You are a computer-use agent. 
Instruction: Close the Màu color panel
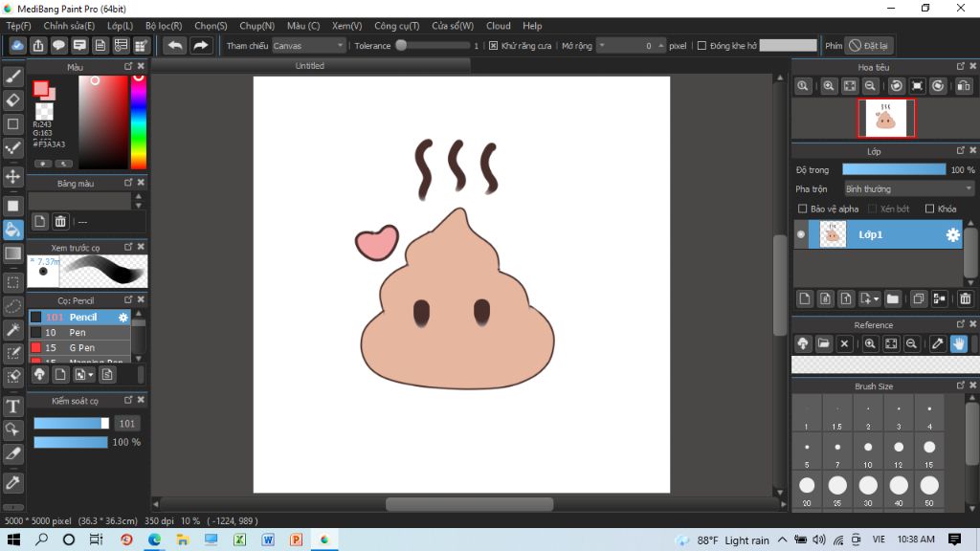point(141,66)
